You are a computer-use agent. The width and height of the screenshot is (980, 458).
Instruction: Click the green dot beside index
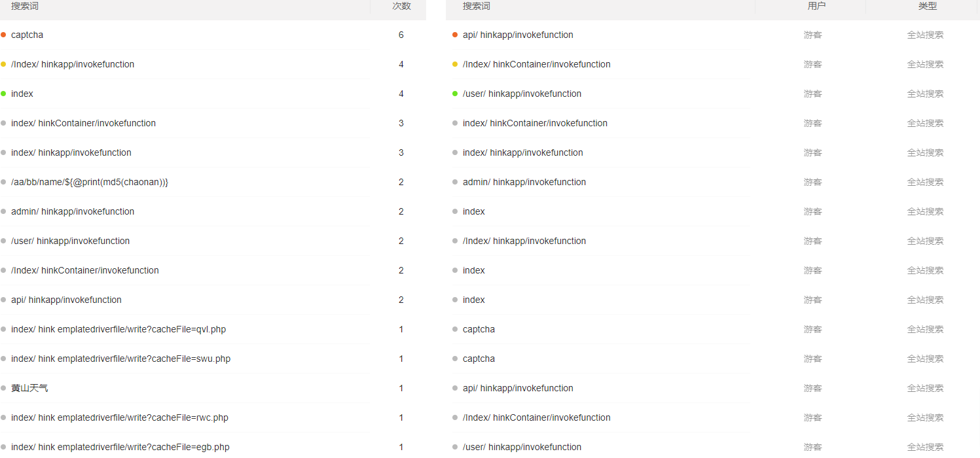(3, 94)
